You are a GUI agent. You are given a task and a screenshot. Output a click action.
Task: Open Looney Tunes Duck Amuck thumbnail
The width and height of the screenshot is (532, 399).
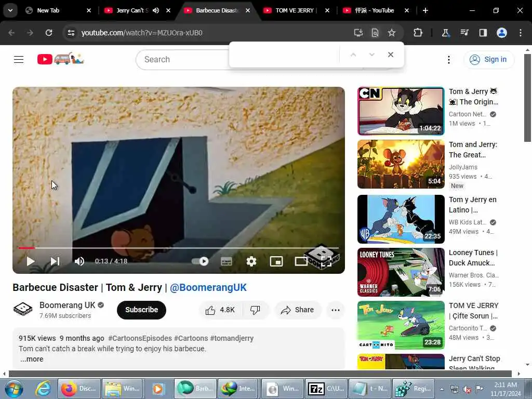point(401,272)
